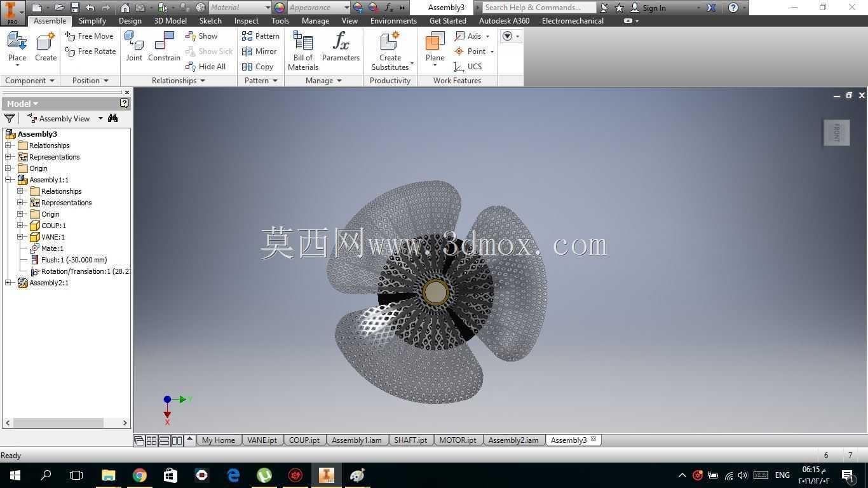Image resolution: width=868 pixels, height=488 pixels.
Task: Click the Place component tool
Action: (x=17, y=48)
